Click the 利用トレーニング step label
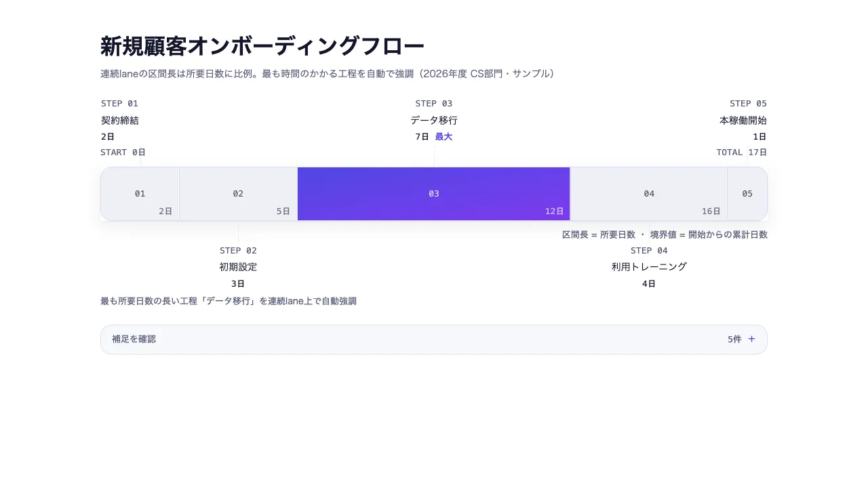The width and height of the screenshot is (868, 488). [649, 267]
